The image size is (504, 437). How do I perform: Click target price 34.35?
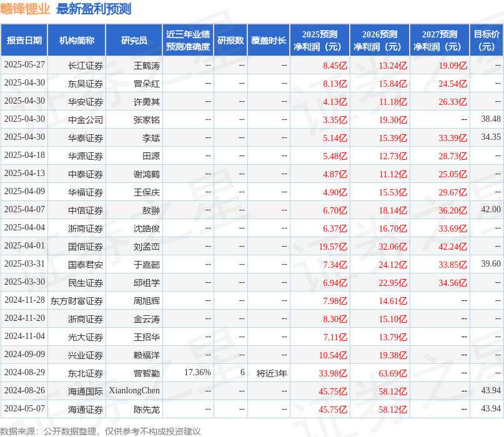pos(491,137)
